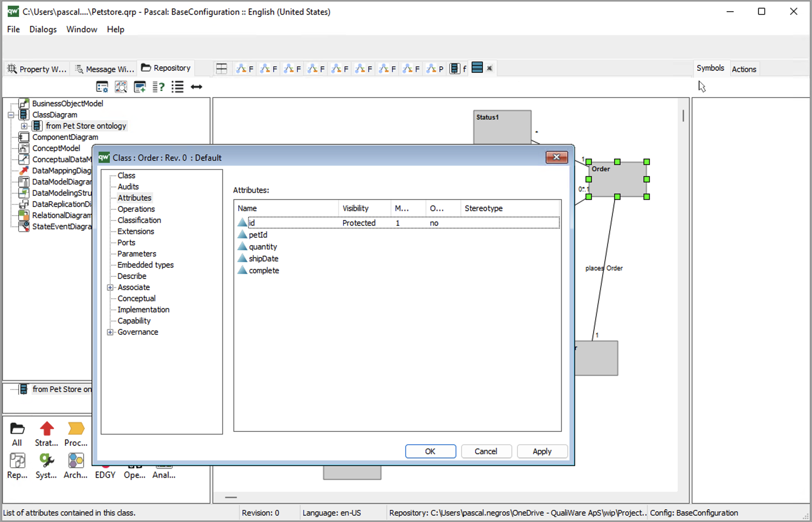This screenshot has width=812, height=522.
Task: Open the tab labeled 'P' in diagram tabs
Action: pos(435,69)
